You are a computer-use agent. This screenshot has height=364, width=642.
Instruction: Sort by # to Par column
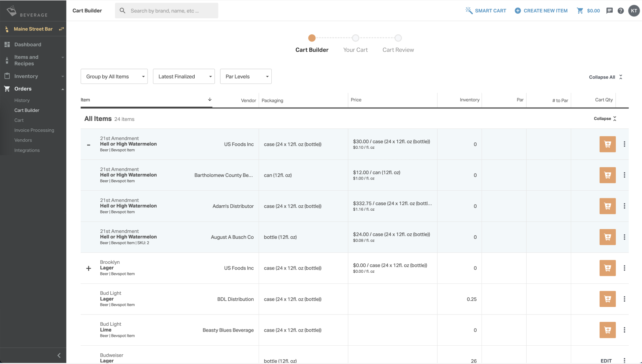click(560, 100)
